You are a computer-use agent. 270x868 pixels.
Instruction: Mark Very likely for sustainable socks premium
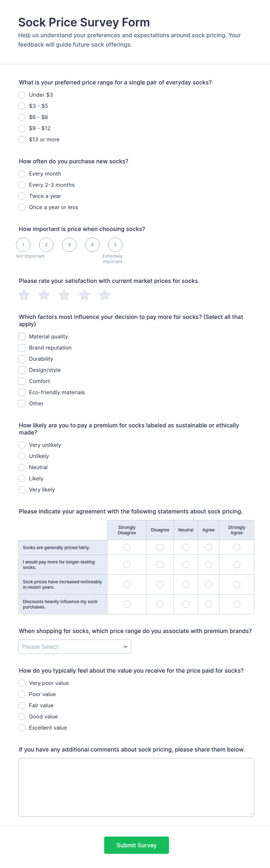coord(22,489)
